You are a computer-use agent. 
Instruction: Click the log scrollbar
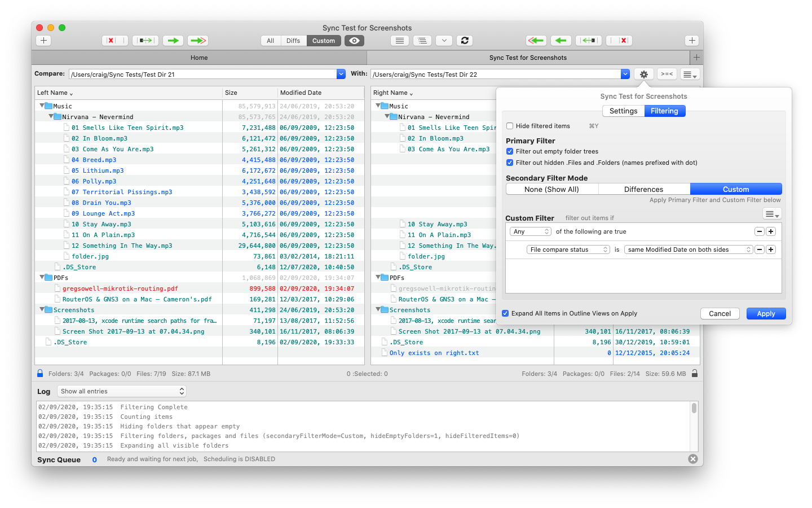click(x=694, y=409)
